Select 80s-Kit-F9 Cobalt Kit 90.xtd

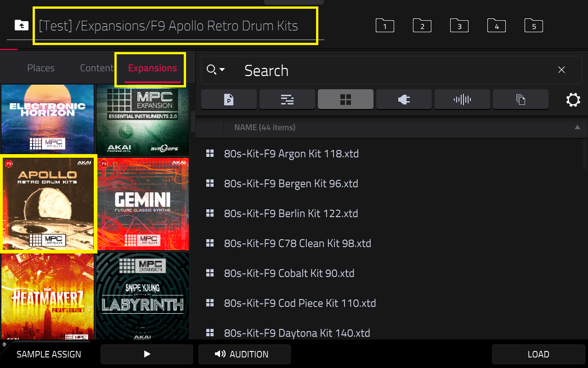[x=390, y=273]
